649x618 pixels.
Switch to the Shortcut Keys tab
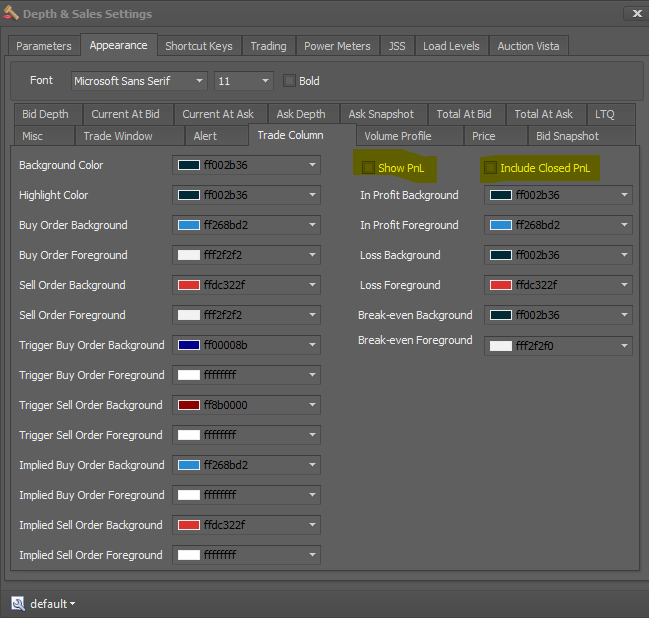[199, 46]
